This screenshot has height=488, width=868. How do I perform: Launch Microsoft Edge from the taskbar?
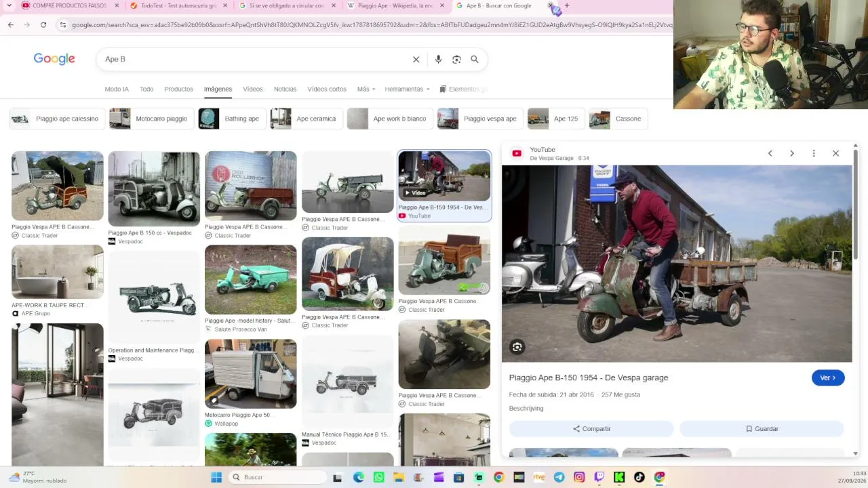(x=358, y=477)
